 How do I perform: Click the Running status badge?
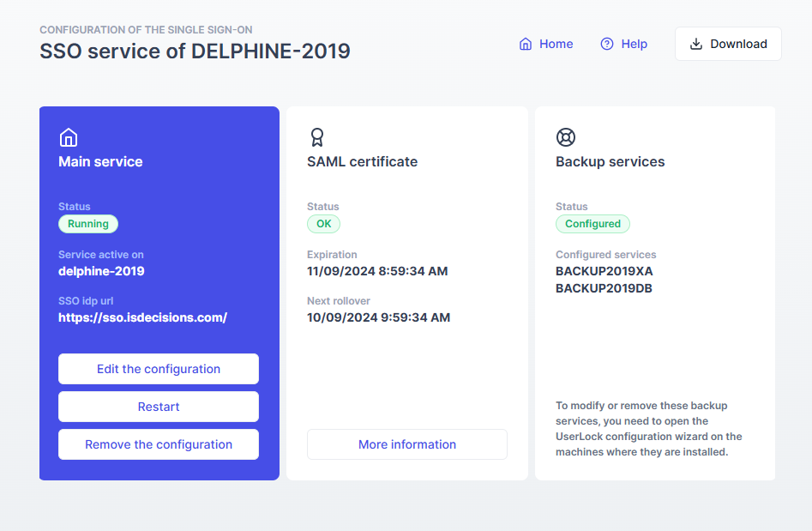88,224
